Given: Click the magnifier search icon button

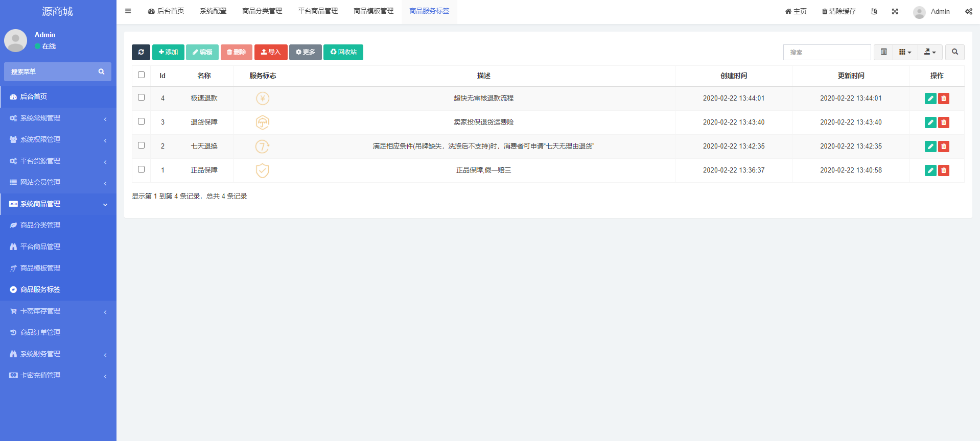Looking at the screenshot, I should [954, 52].
